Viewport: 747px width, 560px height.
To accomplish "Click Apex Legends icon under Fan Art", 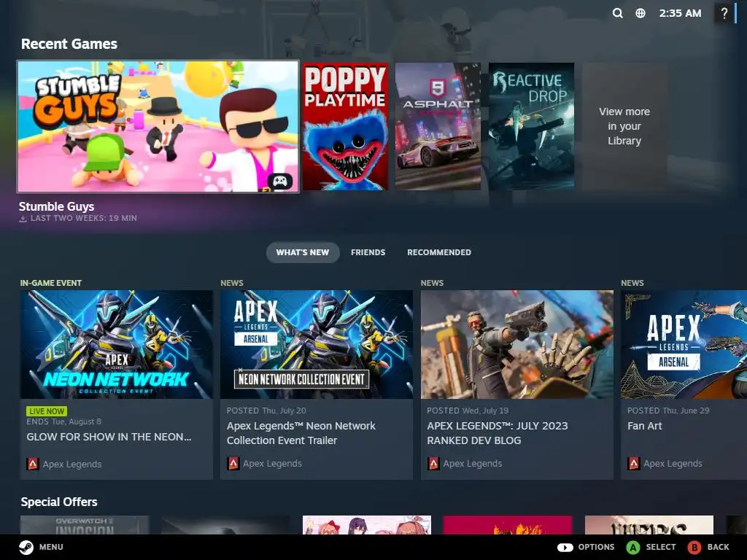I will 634,463.
